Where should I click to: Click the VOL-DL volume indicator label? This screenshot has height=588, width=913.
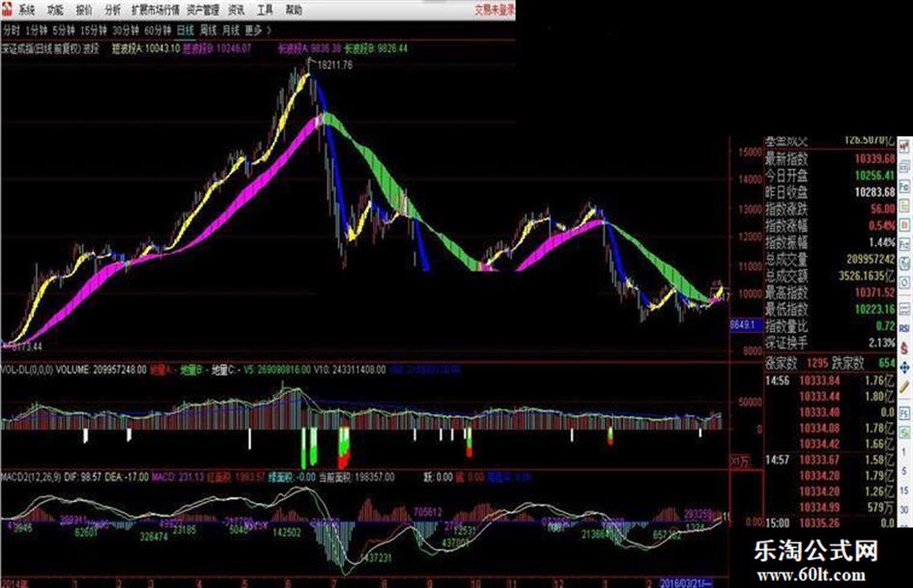tap(27, 370)
